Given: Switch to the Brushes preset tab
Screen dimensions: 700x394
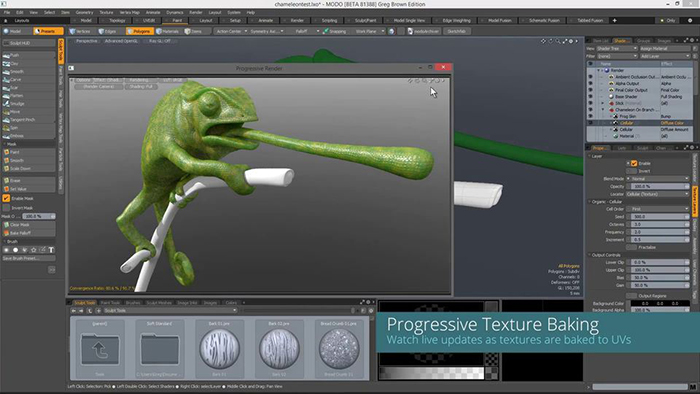Looking at the screenshot, I should tap(133, 303).
